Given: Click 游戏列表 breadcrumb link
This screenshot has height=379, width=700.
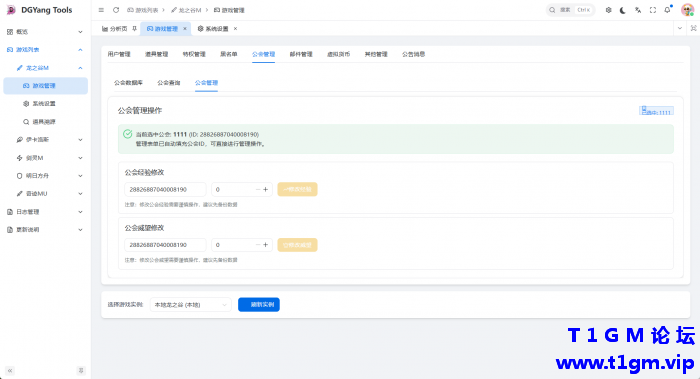Looking at the screenshot, I should point(142,10).
